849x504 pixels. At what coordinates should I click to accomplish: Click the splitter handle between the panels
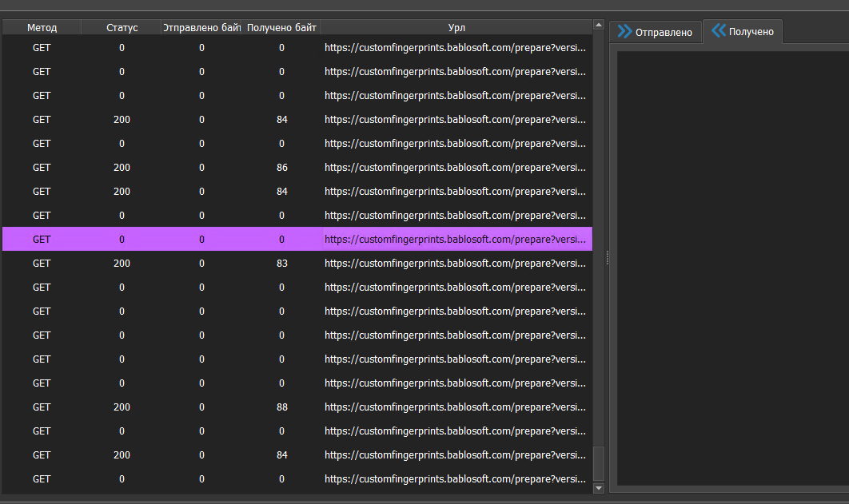pyautogui.click(x=607, y=257)
